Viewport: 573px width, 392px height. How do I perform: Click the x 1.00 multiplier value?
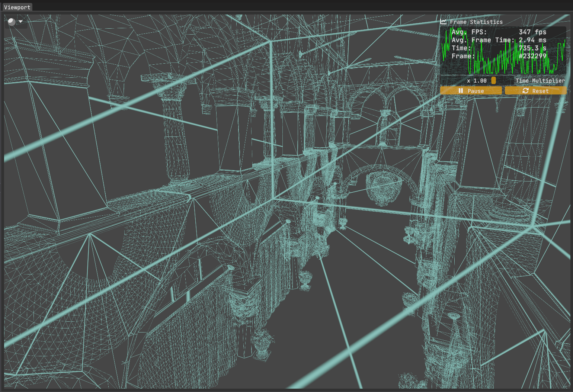coord(477,81)
